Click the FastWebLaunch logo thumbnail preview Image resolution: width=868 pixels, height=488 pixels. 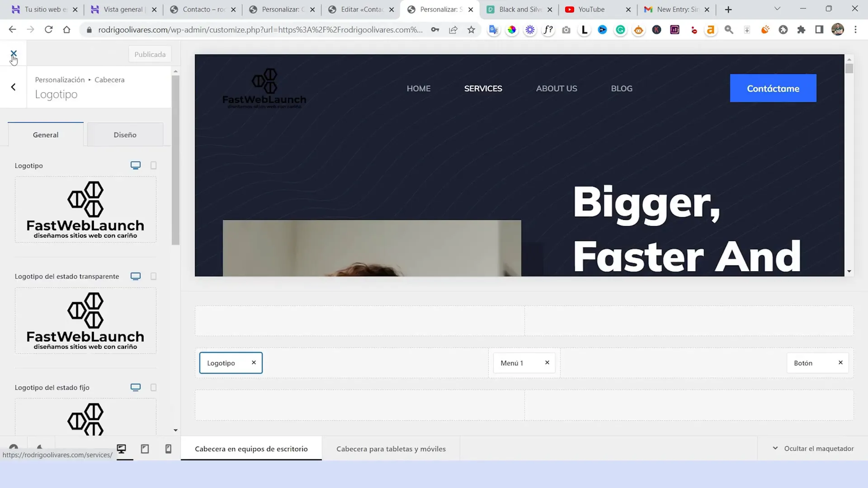pos(85,209)
